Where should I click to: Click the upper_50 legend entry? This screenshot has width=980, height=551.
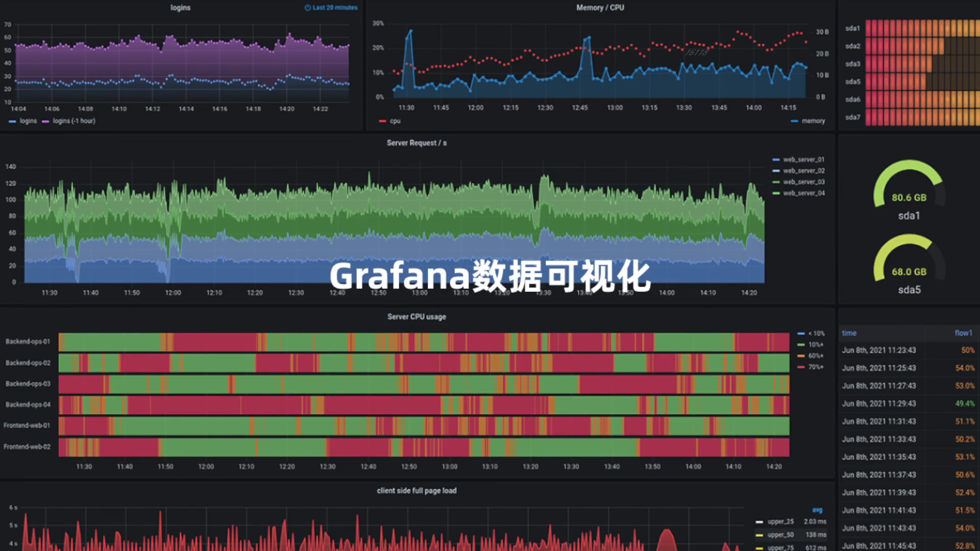[775, 535]
